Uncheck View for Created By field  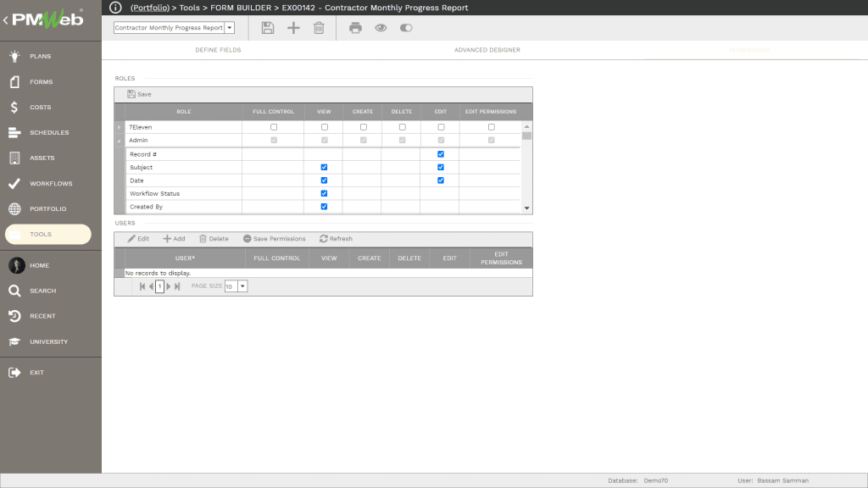coord(324,207)
